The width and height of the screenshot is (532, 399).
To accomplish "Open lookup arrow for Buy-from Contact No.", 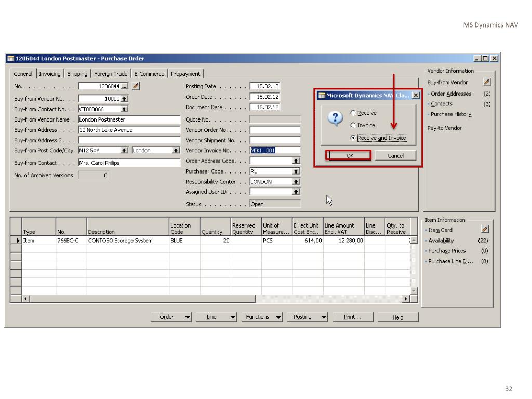I will 125,109.
